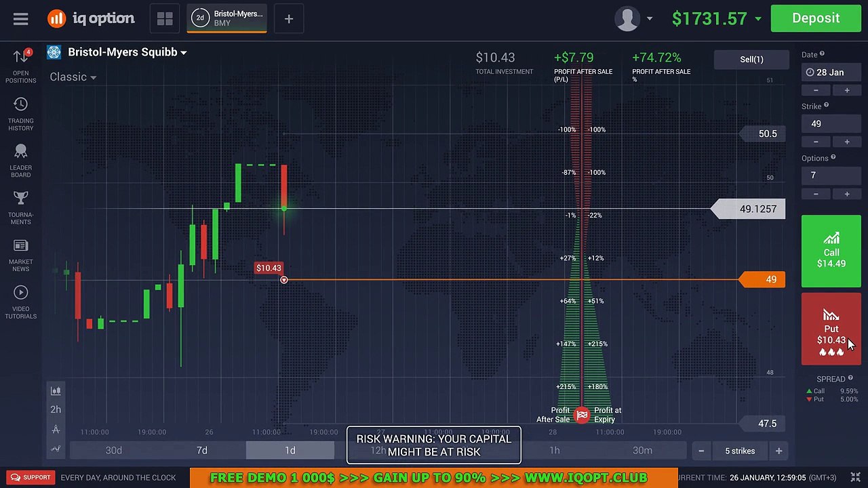Open the hamburger main menu
This screenshot has width=868, height=488.
tap(20, 19)
